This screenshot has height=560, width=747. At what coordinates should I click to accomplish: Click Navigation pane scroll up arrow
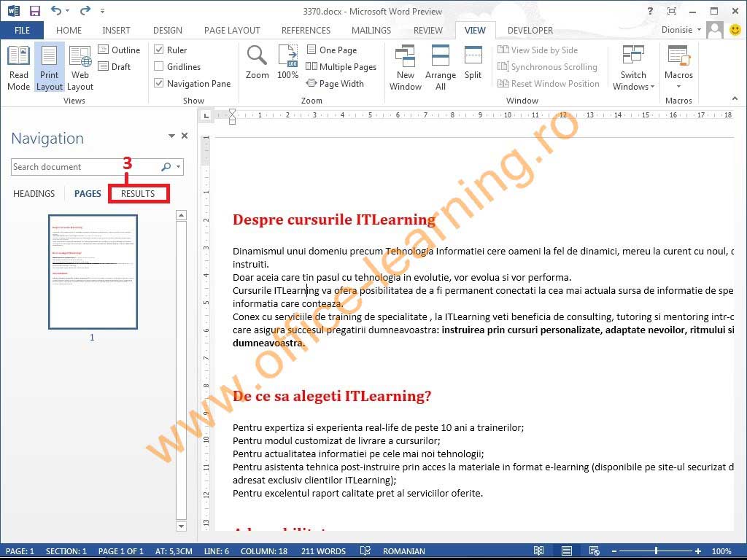point(181,215)
